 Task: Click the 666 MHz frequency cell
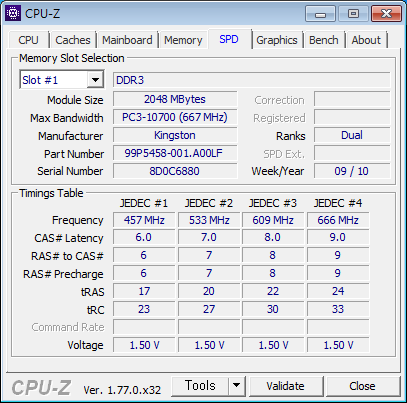pyautogui.click(x=338, y=220)
